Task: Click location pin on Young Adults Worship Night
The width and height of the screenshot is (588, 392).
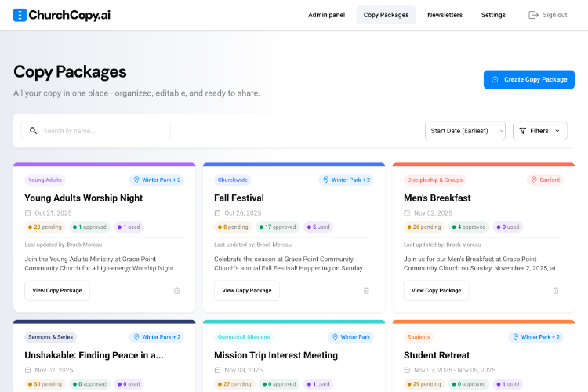Action: pos(136,180)
